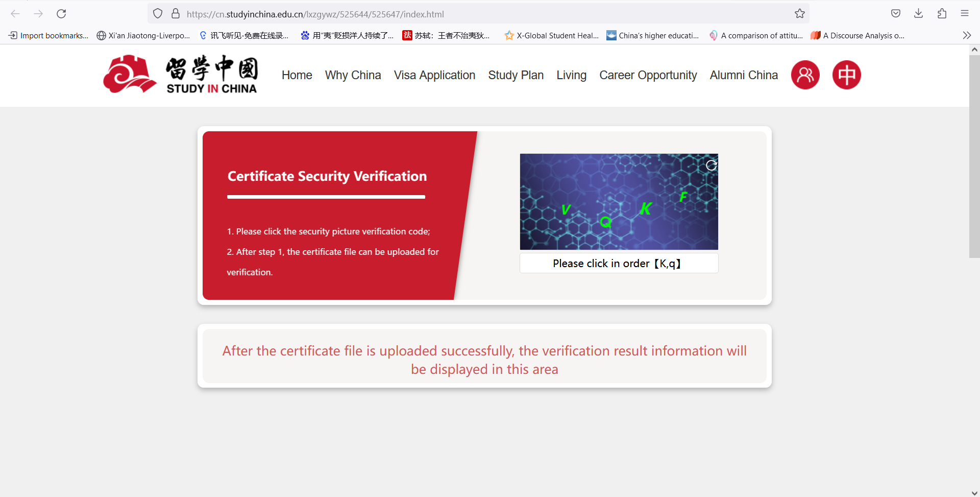Go to the Home menu item

(x=297, y=75)
